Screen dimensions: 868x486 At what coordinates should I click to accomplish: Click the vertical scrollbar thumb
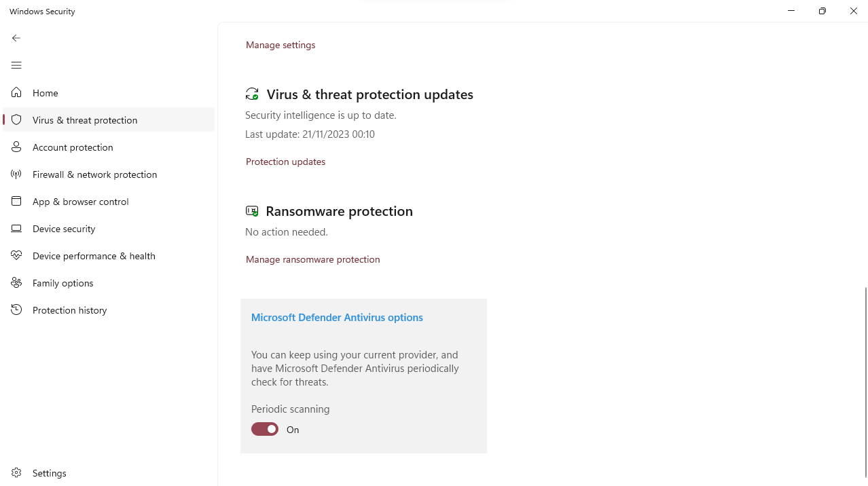(865, 380)
